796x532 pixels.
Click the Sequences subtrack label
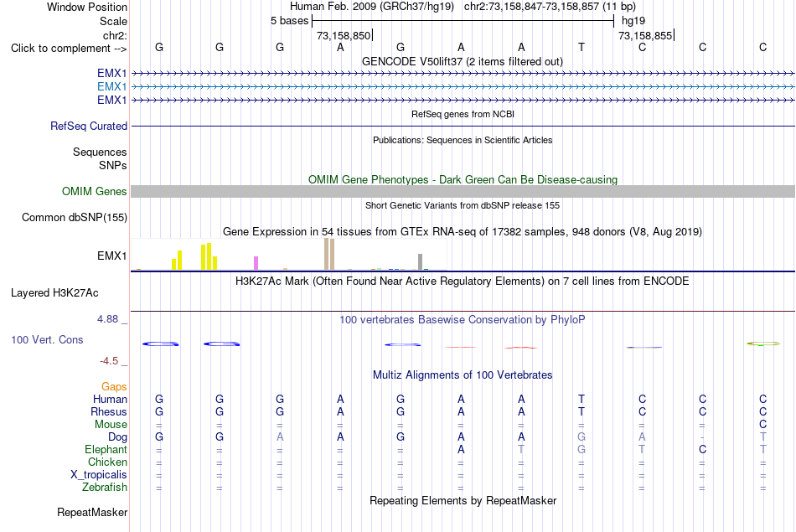pos(100,152)
